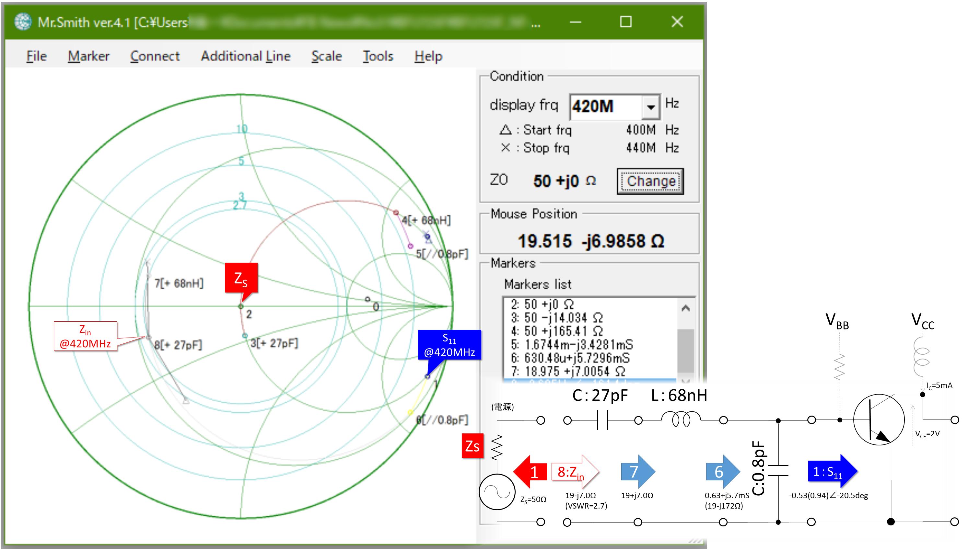Image resolution: width=980 pixels, height=551 pixels.
Task: Click the resistance scale label 5 on chart
Action: coord(241,161)
